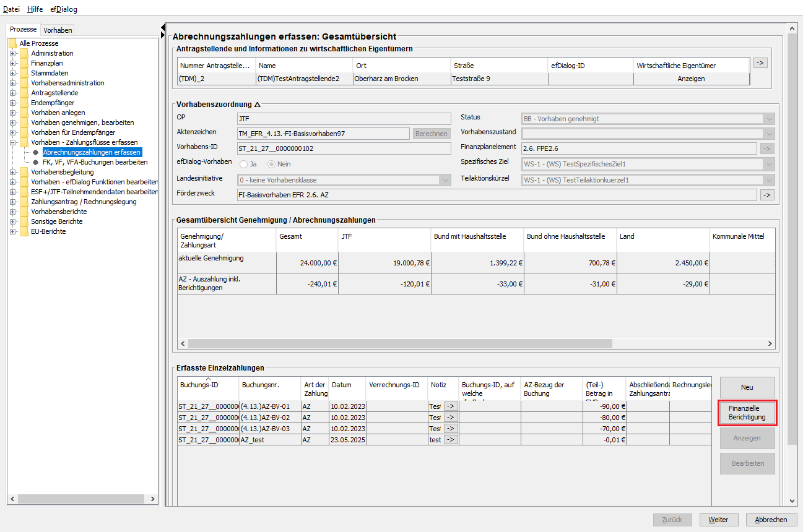Open the Landesinitiative dropdown

[445, 180]
